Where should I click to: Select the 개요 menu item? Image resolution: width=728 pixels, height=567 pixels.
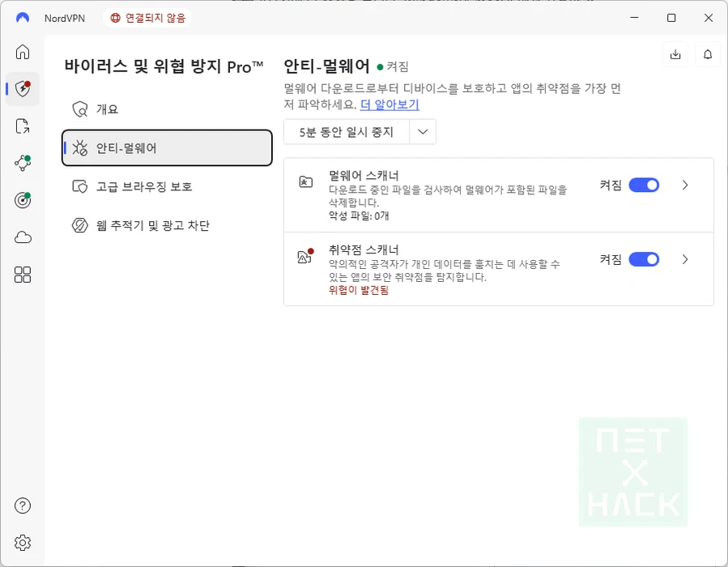point(167,109)
